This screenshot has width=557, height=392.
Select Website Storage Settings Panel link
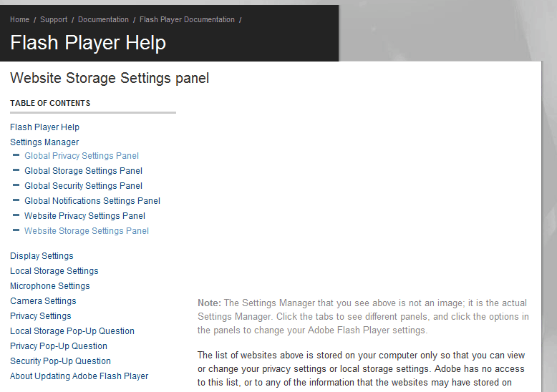click(87, 231)
